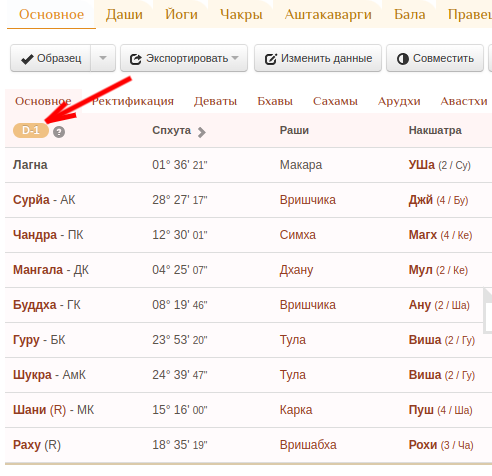Click the degree value 08° 19' 46"
This screenshot has height=476, width=492.
[x=180, y=305]
